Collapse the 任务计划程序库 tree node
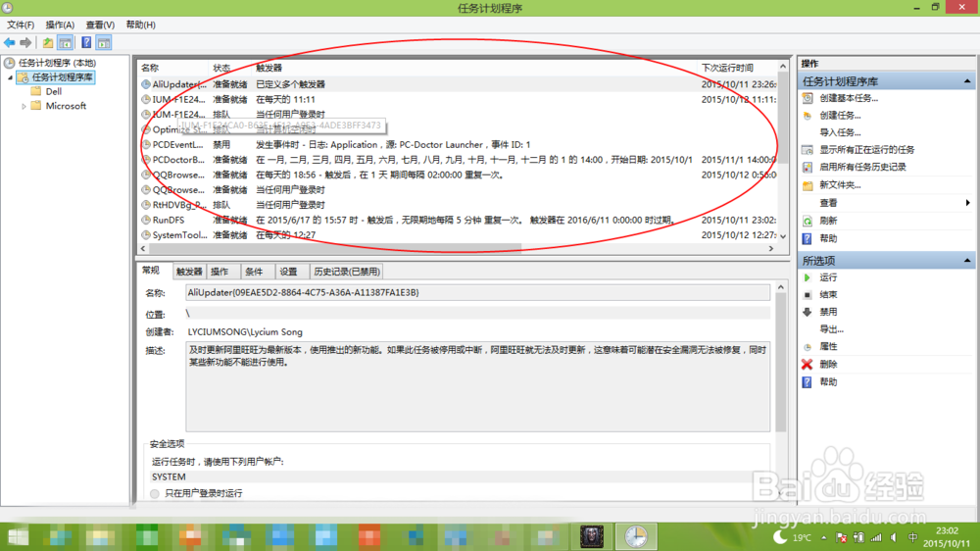 (x=11, y=77)
